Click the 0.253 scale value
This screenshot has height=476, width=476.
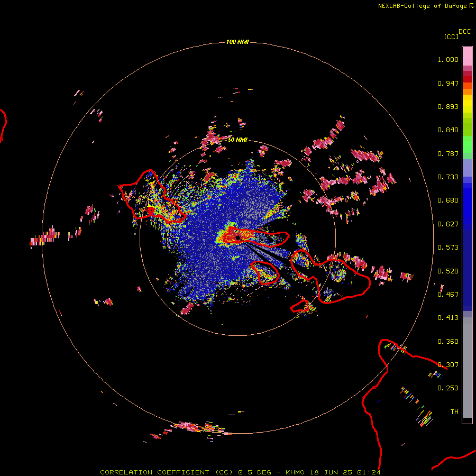point(448,388)
